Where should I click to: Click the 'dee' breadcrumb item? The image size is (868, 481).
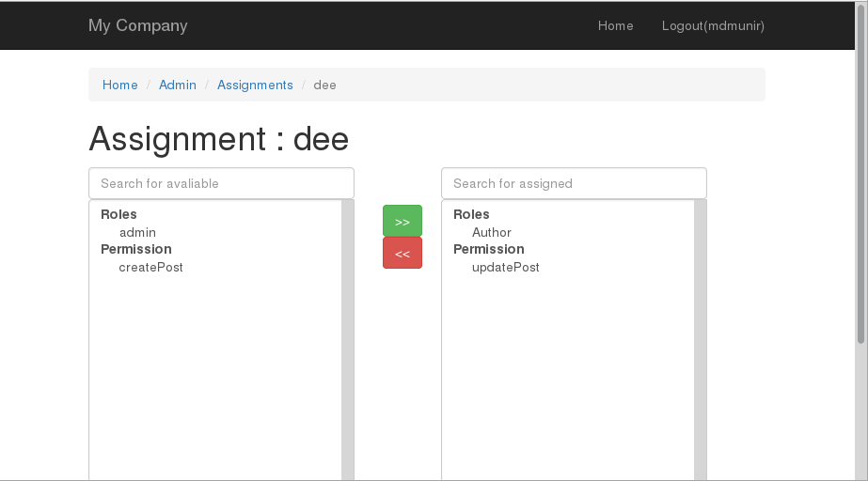pos(324,85)
